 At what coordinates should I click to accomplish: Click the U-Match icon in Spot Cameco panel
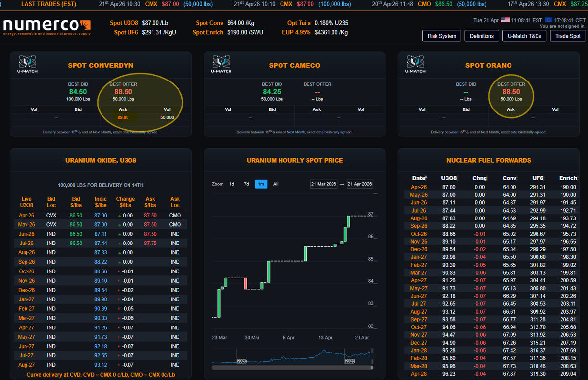(x=221, y=63)
